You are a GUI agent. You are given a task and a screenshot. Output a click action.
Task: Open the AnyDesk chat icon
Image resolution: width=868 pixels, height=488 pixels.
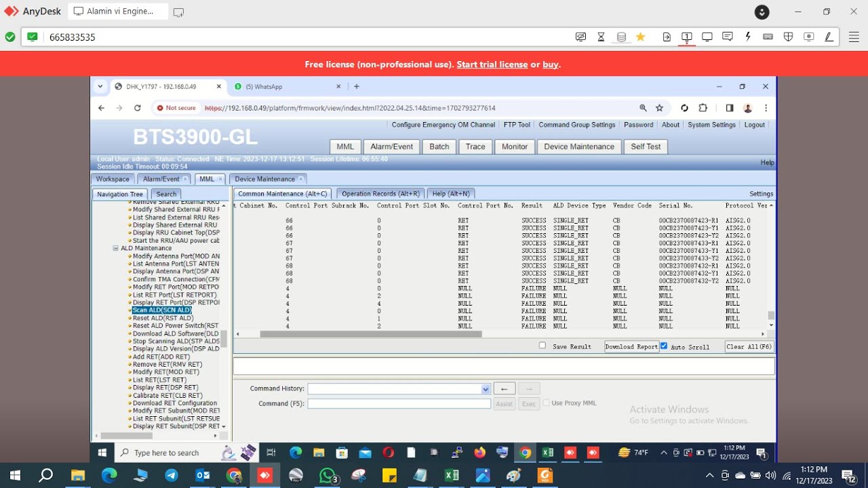(728, 37)
